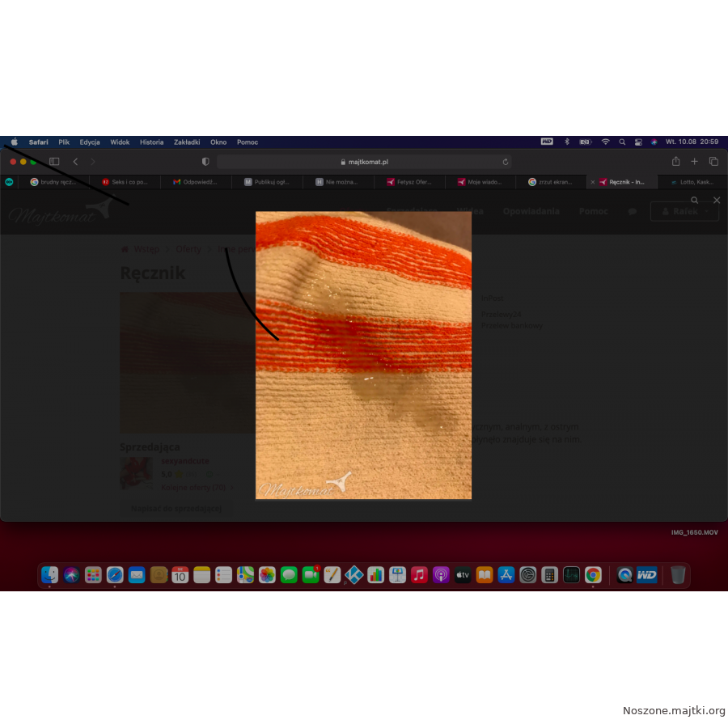
Task: Open Spotlight search in menu bar
Action: click(x=622, y=142)
